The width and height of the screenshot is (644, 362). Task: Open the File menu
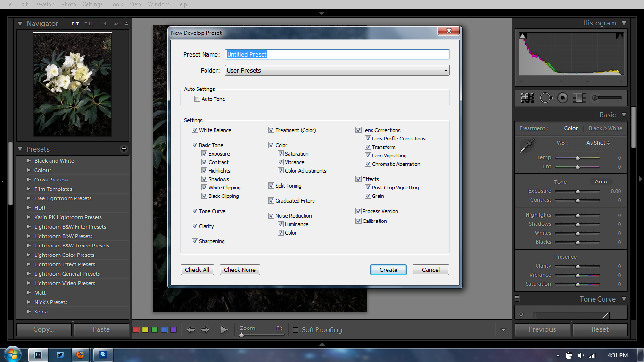pos(8,4)
